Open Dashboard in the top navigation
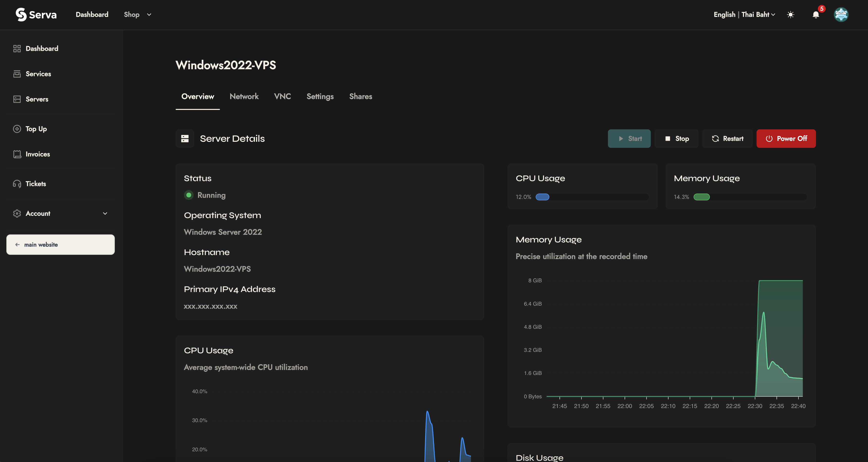Viewport: 868px width, 462px height. click(x=92, y=15)
